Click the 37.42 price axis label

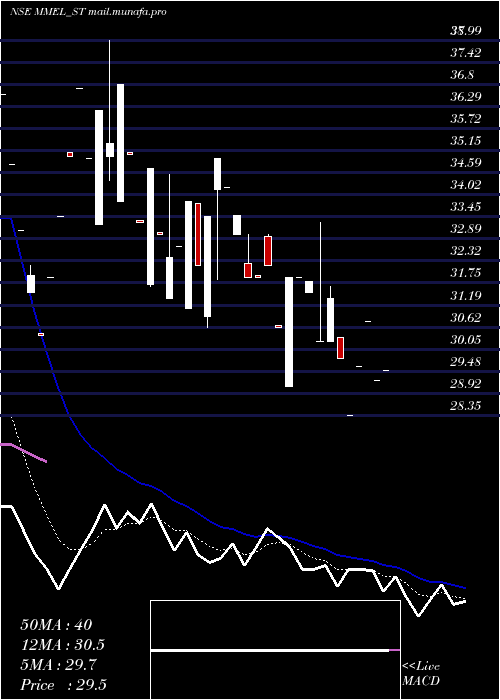pos(466,53)
